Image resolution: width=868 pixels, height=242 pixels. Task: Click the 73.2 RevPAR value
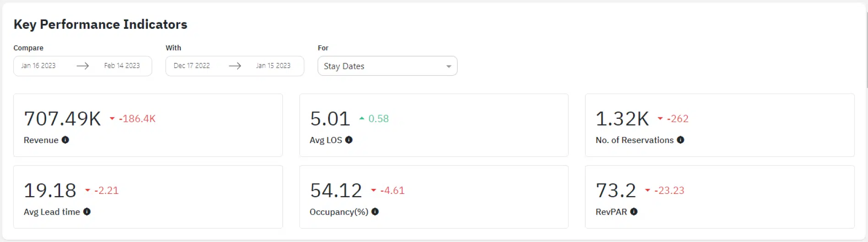pyautogui.click(x=616, y=191)
